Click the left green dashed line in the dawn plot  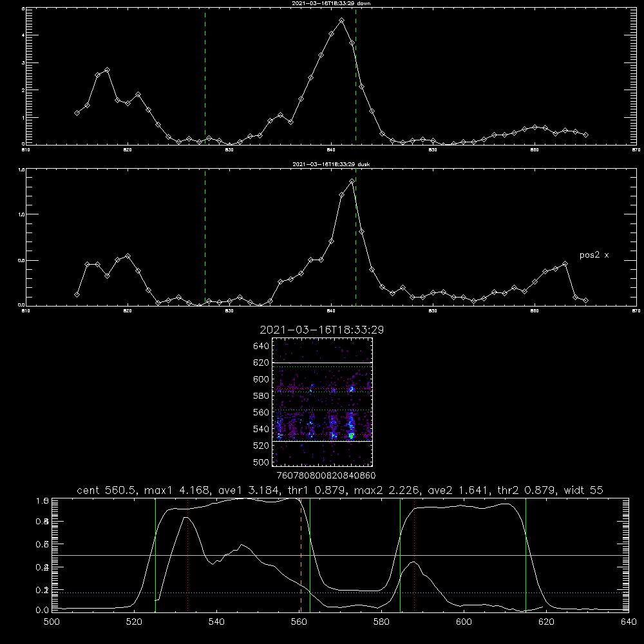(x=205, y=76)
